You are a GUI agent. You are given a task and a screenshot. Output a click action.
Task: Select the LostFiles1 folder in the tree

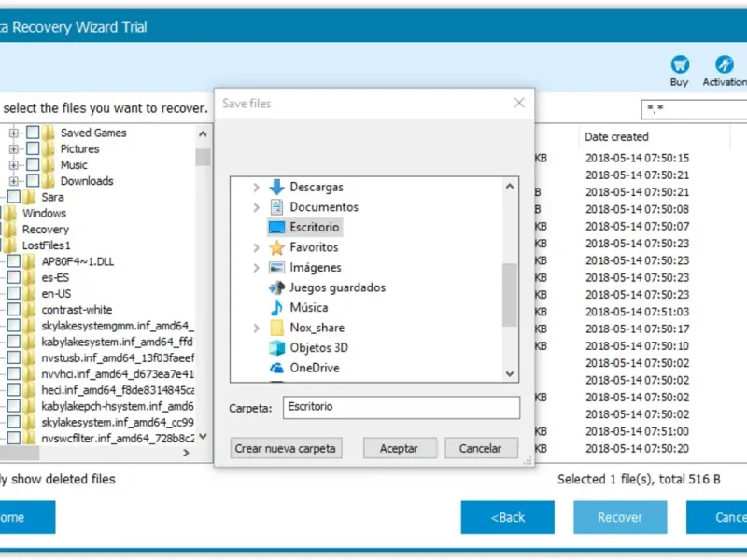46,245
